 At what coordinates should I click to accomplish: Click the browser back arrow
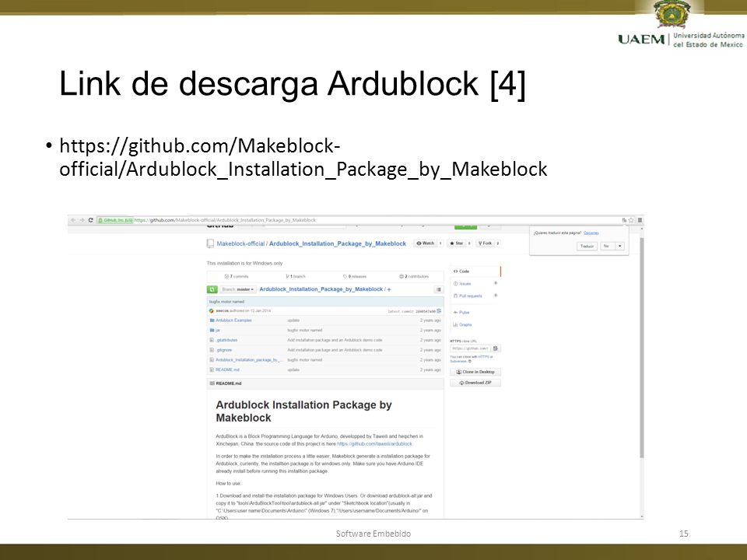pyautogui.click(x=73, y=220)
